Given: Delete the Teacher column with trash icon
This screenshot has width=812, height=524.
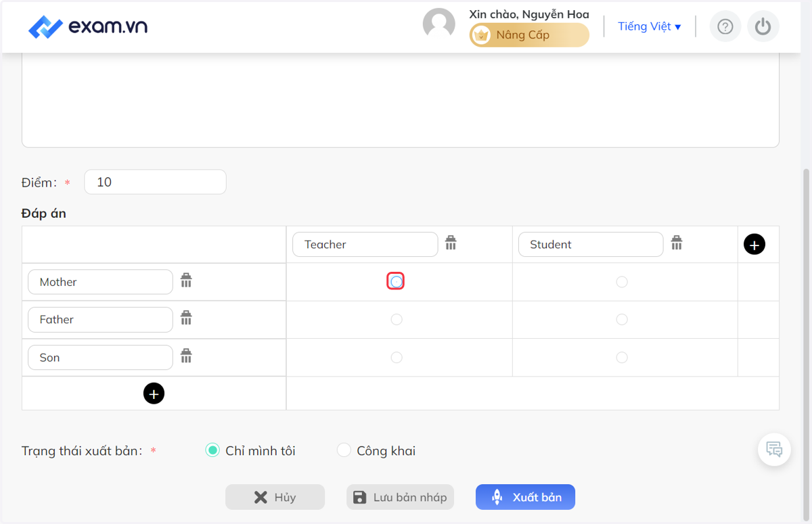Looking at the screenshot, I should pyautogui.click(x=451, y=243).
